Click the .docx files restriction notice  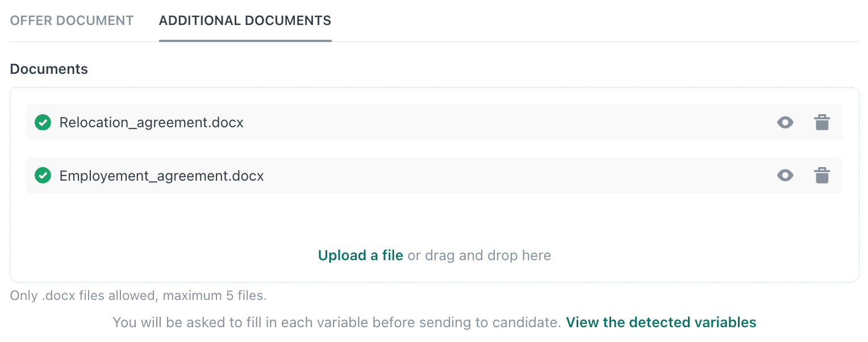139,295
